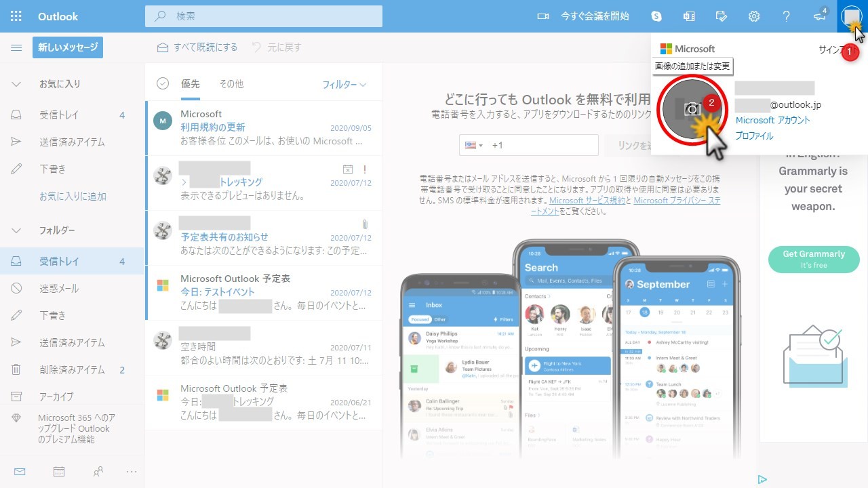Collapse the お気に入り section

(x=16, y=84)
